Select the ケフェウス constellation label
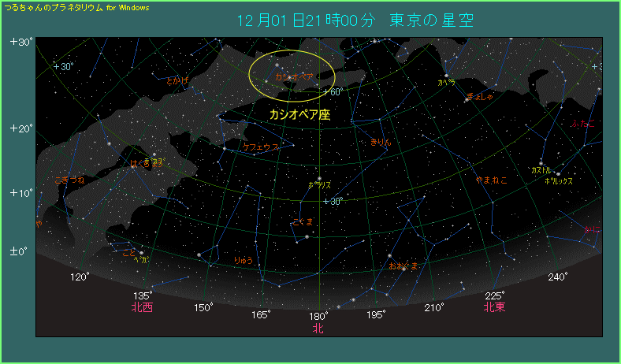 click(x=260, y=147)
